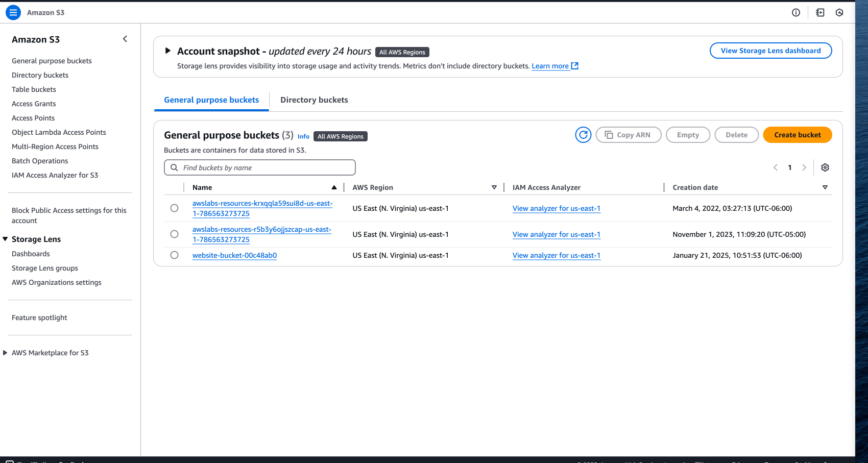
Task: Open Storage Lens groups
Action: (x=45, y=268)
